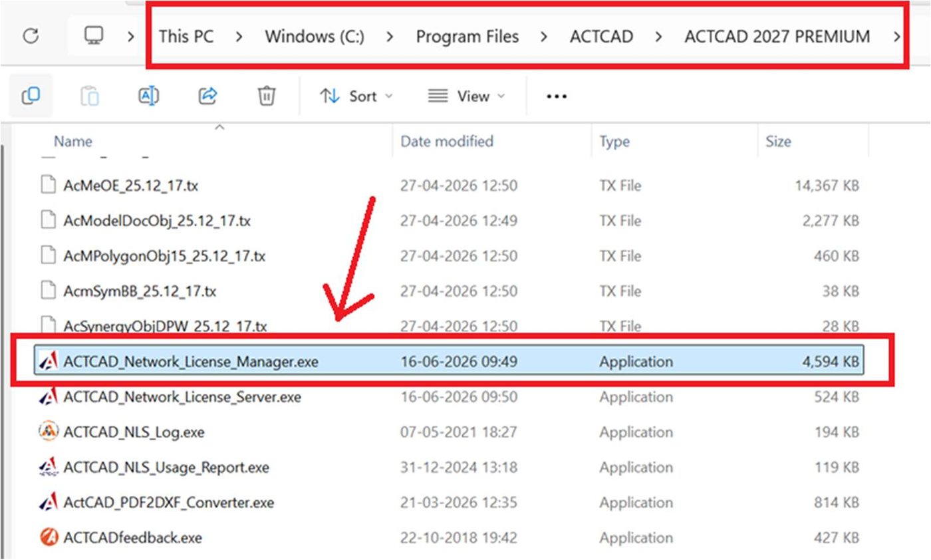
Task: Click the 427 KB size cell
Action: pyautogui.click(x=836, y=538)
